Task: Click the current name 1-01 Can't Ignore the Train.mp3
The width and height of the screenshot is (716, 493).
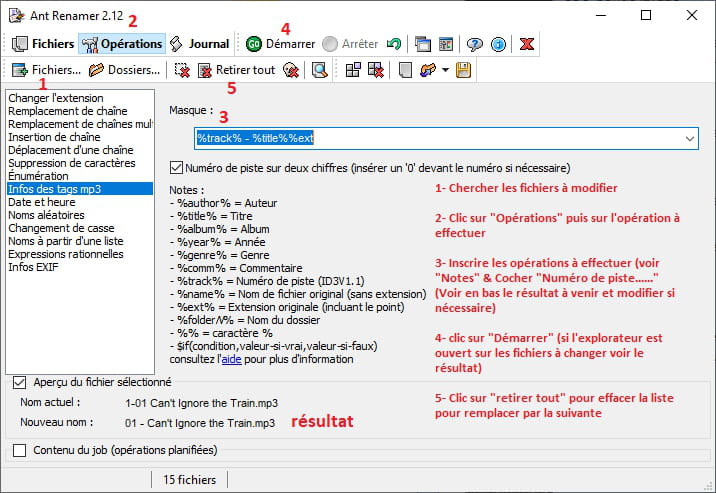Action: pyautogui.click(x=201, y=403)
